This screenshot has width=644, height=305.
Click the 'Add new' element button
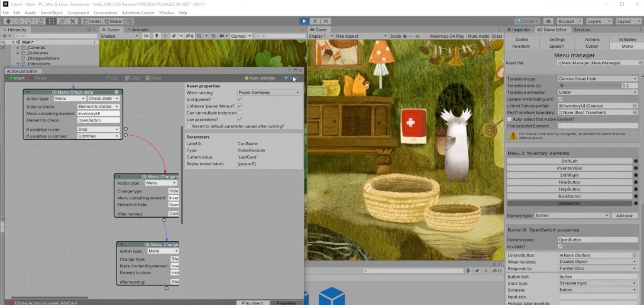tap(625, 216)
